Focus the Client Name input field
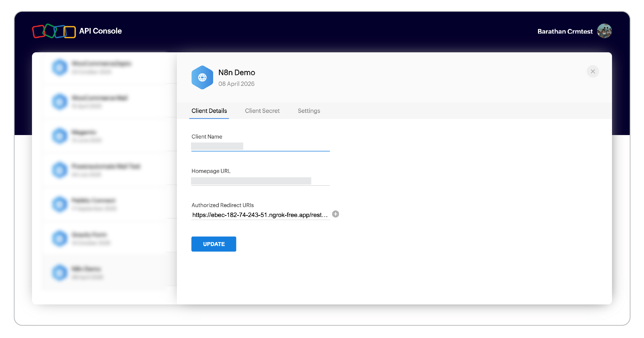This screenshot has height=338, width=644. (x=260, y=146)
